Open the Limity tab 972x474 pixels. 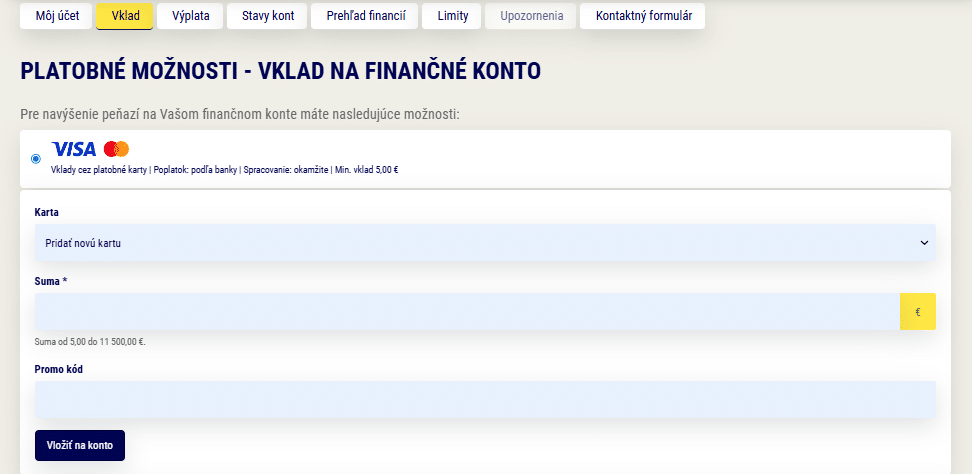pos(452,16)
